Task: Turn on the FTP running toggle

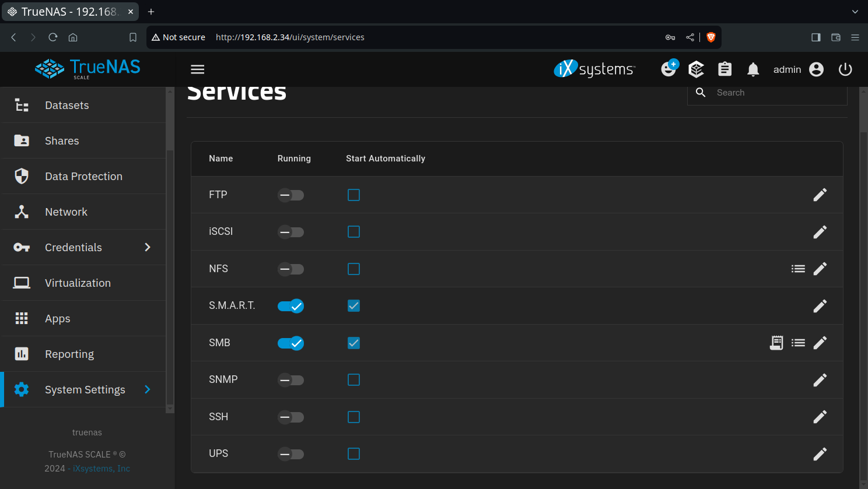Action: tap(290, 195)
